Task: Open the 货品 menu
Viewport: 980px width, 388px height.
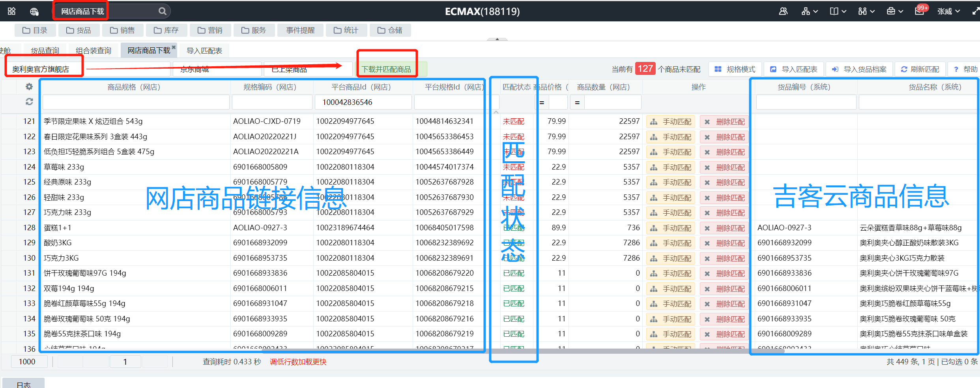Action: (x=79, y=30)
